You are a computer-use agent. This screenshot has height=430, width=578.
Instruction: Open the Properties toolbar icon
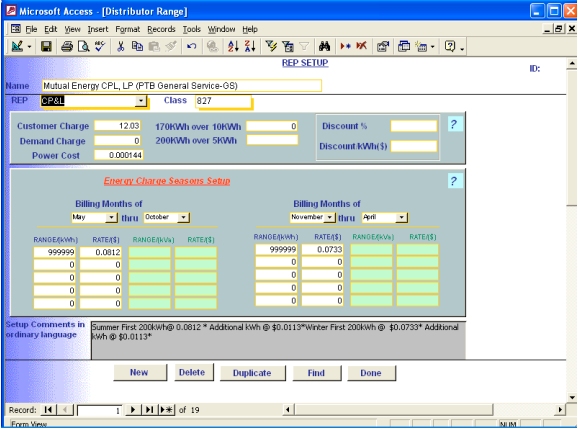[x=383, y=46]
